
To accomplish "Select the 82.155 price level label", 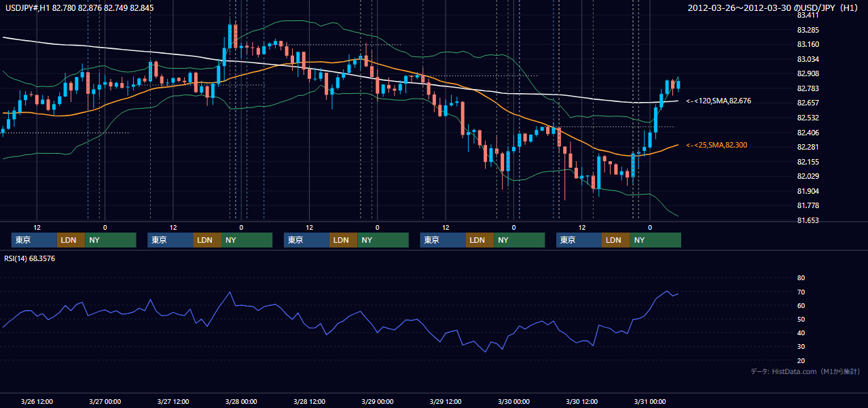I will click(808, 162).
